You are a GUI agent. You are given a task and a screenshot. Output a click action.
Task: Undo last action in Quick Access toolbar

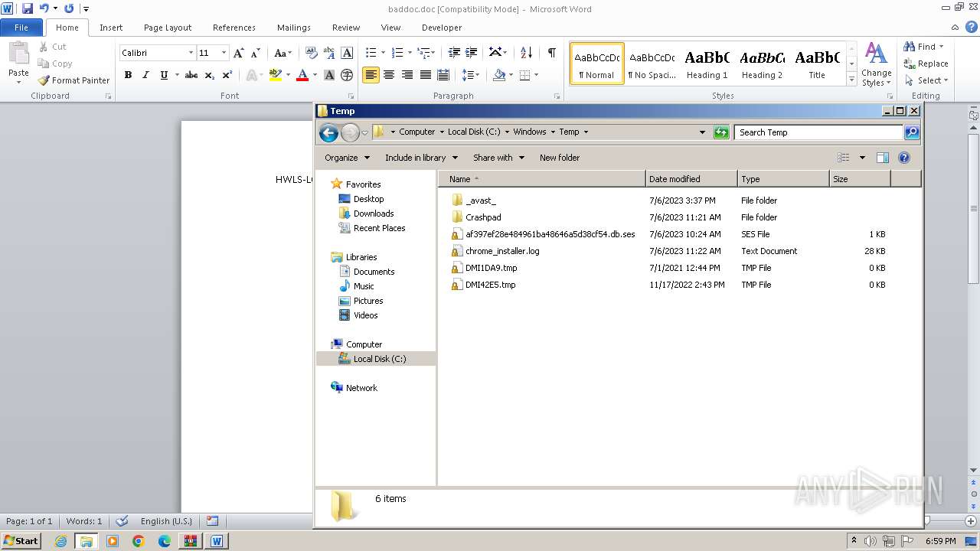pos(44,8)
